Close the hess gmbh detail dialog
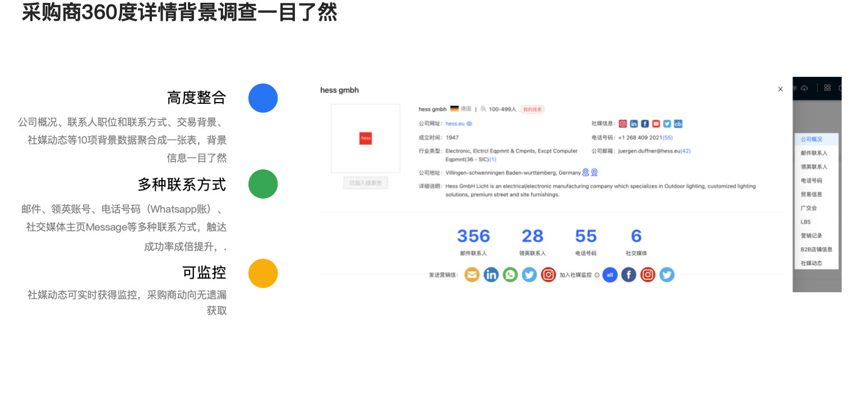The image size is (868, 396). click(x=780, y=89)
